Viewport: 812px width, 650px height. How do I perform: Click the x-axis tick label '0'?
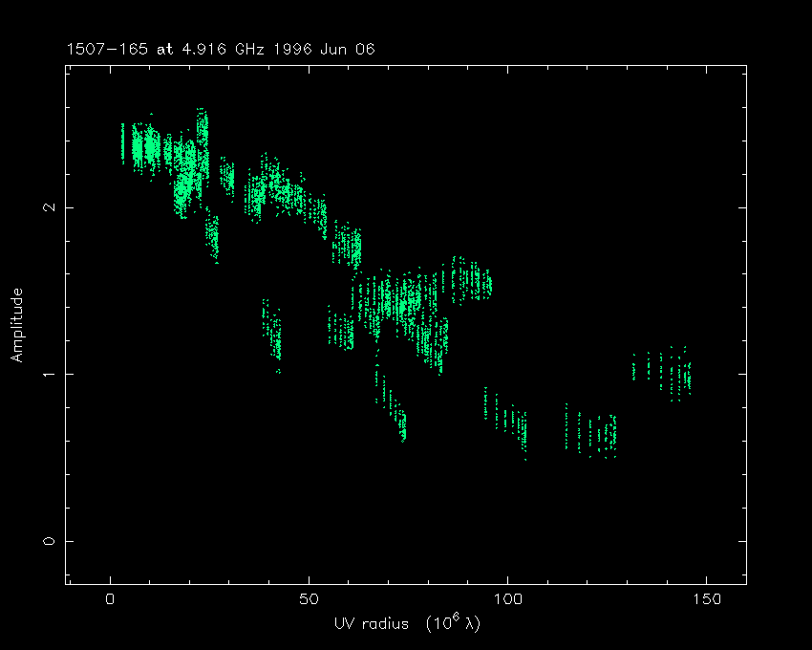click(111, 599)
